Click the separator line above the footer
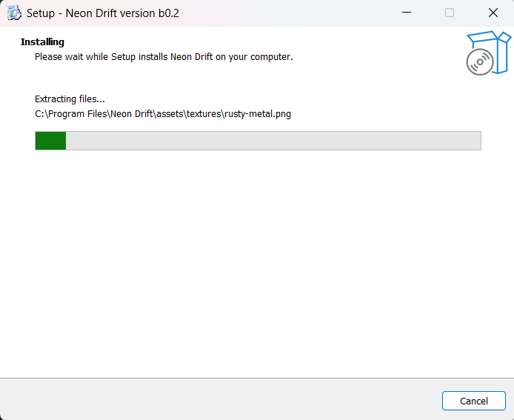The height and width of the screenshot is (420, 514). tap(257, 379)
